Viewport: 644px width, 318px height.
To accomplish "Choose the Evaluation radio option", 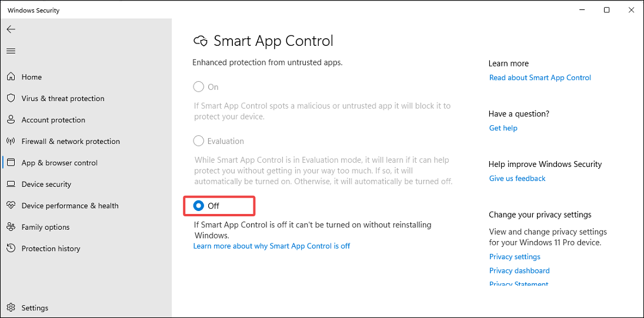I will 198,141.
